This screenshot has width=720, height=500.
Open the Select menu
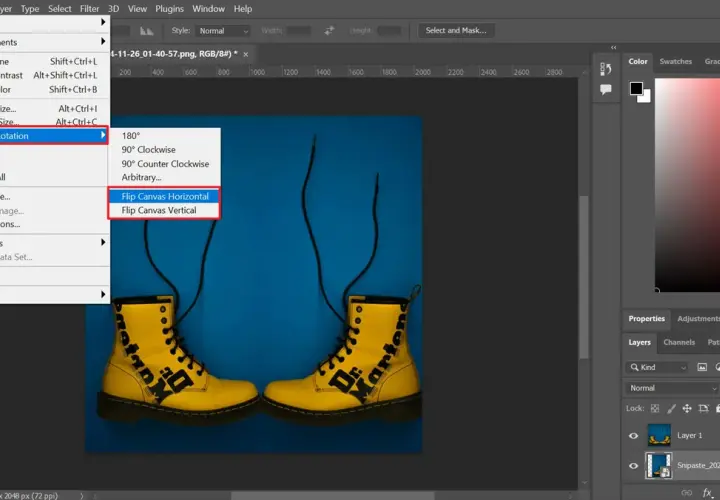pos(60,9)
